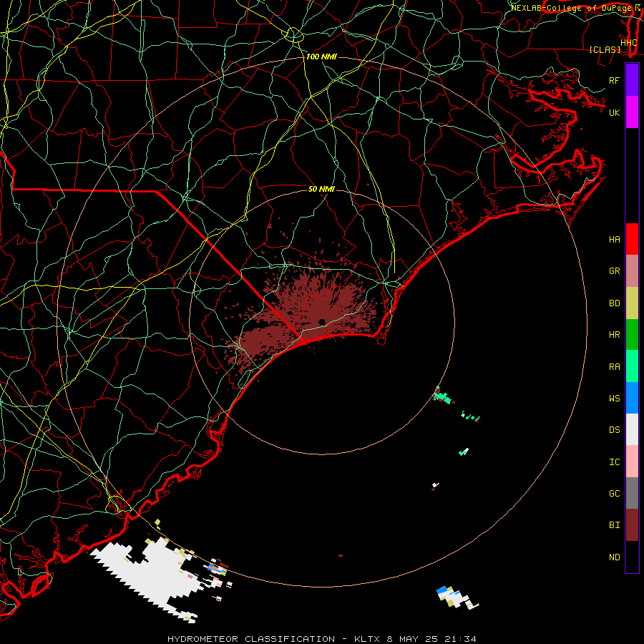
Task: Click the 'IC' legend label text
Action: click(x=615, y=462)
